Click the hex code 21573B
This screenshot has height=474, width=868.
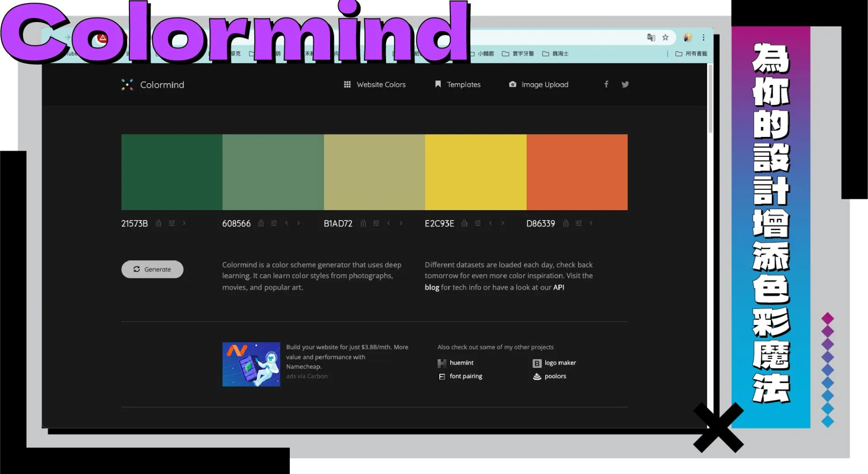134,224
